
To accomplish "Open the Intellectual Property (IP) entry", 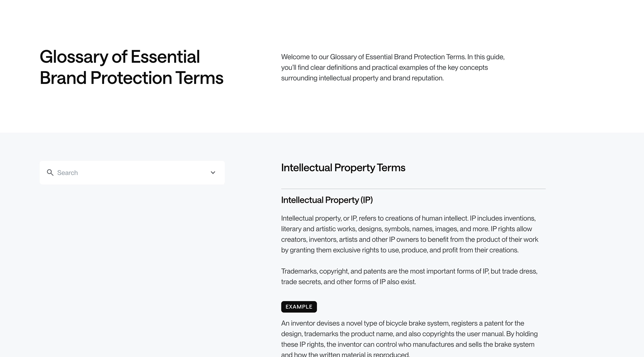I will [327, 200].
